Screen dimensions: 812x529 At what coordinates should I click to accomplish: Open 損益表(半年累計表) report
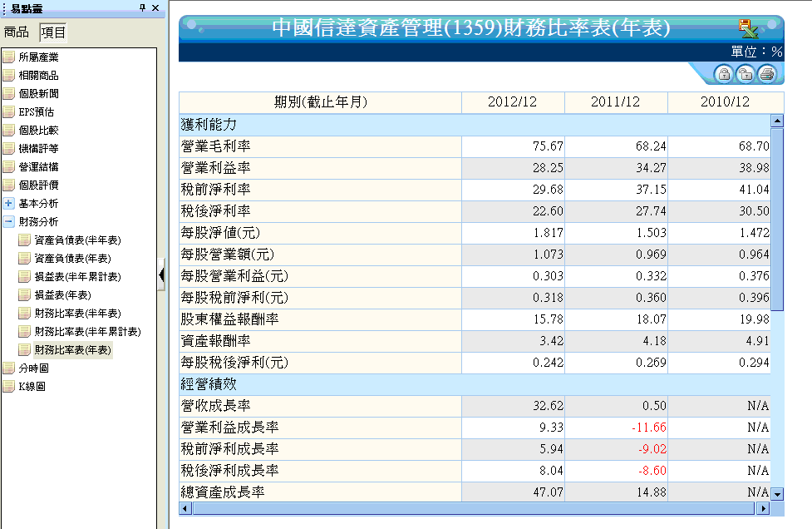(x=77, y=277)
